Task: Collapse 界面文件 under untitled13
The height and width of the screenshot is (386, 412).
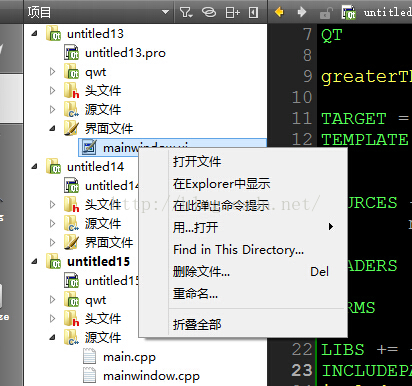Action: click(x=52, y=128)
